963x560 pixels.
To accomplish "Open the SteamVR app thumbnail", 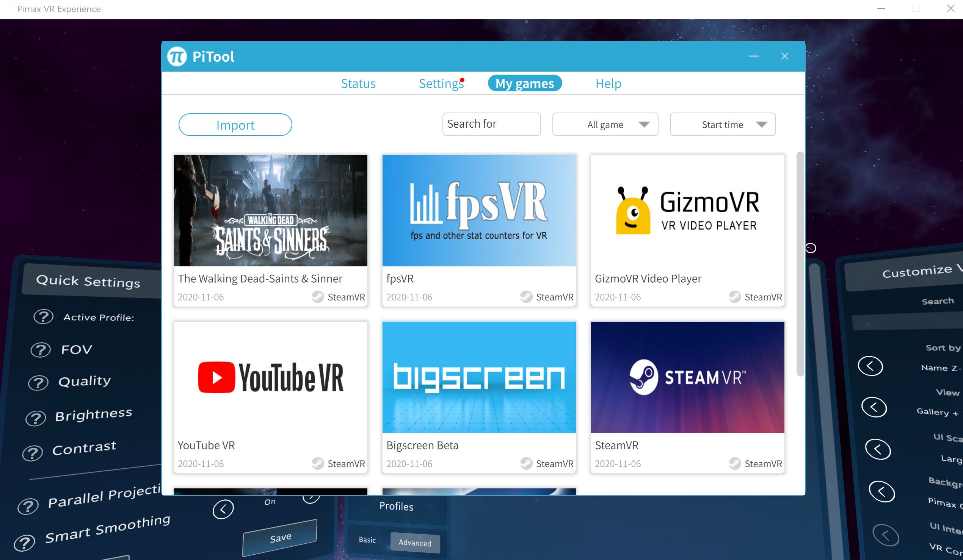I will [687, 377].
